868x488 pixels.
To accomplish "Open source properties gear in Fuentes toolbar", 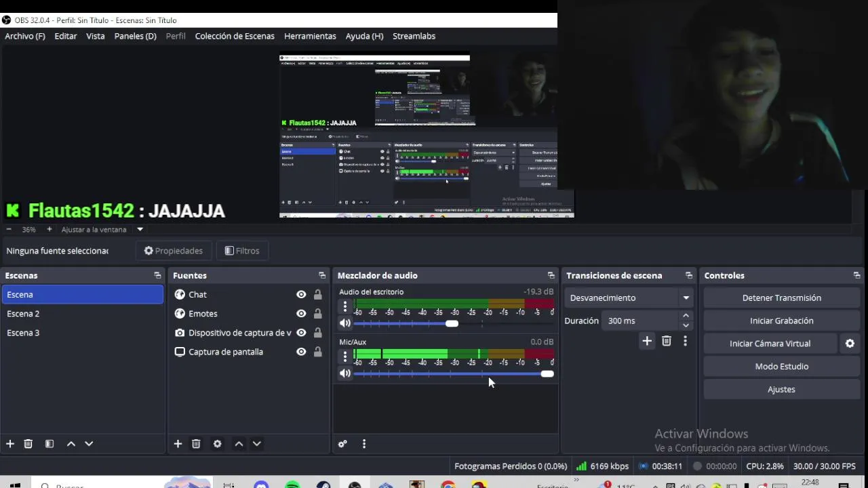I will pos(217,444).
